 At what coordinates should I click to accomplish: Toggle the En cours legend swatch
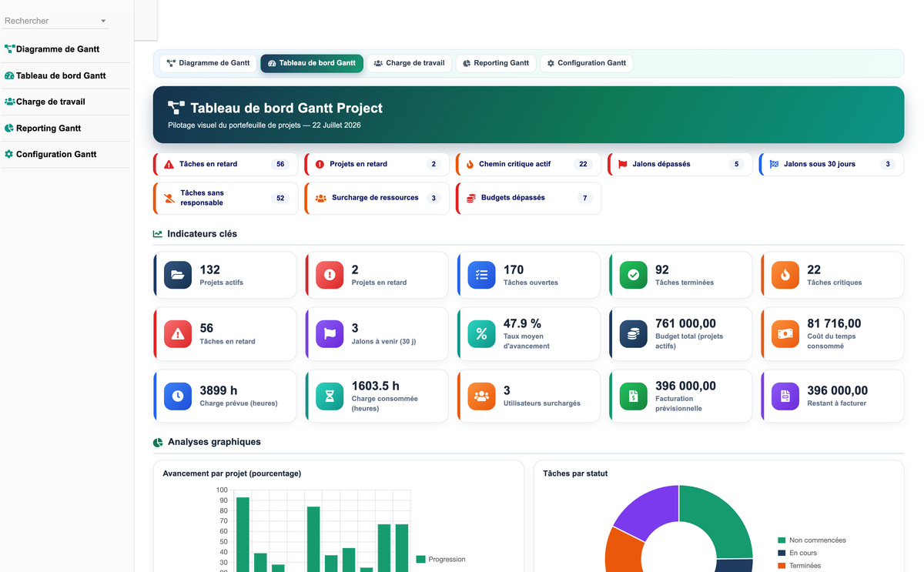tap(782, 553)
